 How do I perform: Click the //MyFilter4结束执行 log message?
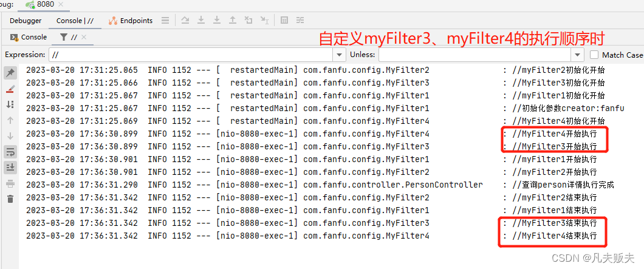click(555, 236)
